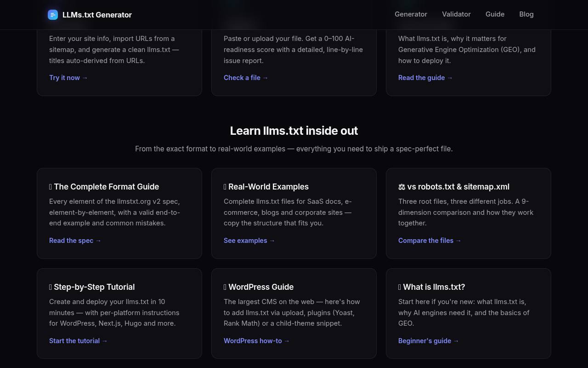Click the text about a 9-dimension comparison
Image resolution: width=588 pixels, height=368 pixels.
pyautogui.click(x=466, y=212)
